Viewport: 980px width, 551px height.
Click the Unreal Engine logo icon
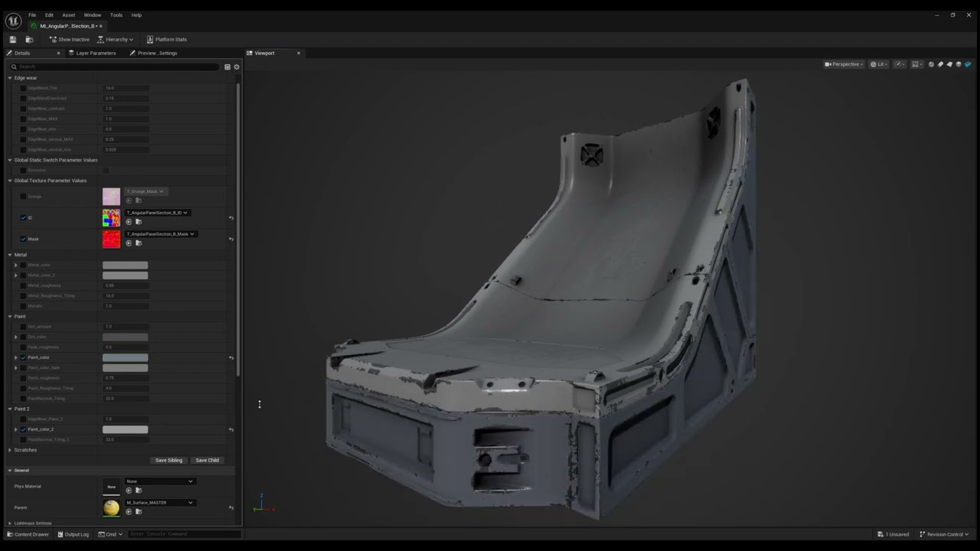(x=13, y=21)
